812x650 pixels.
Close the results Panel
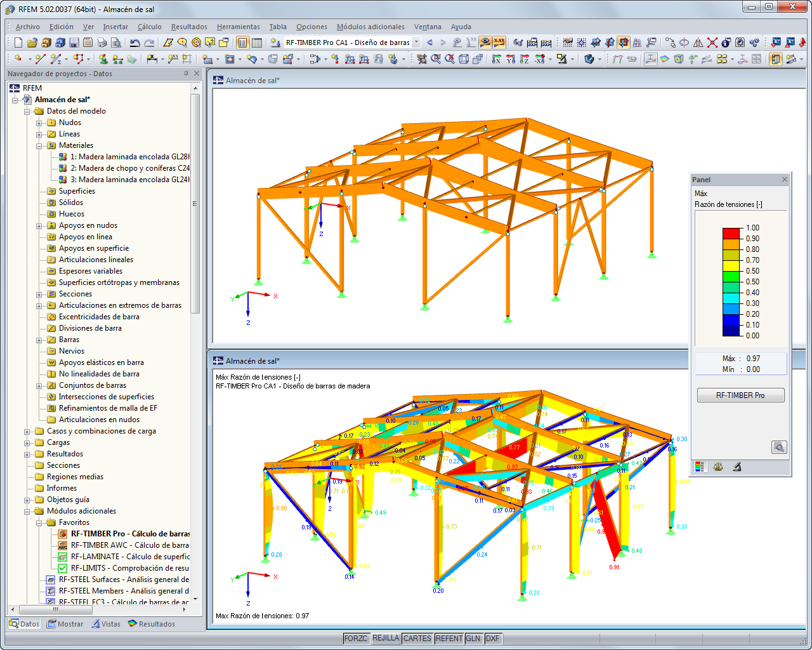785,180
